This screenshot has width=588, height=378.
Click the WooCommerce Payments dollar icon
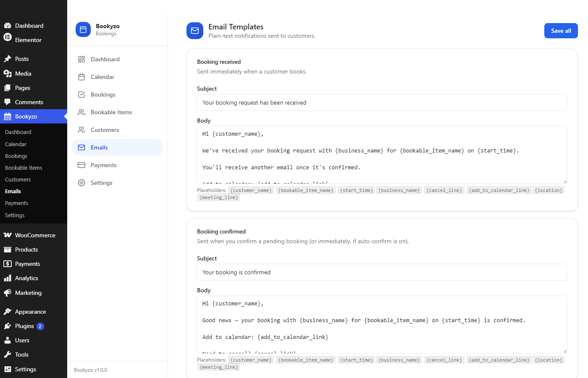coord(8,264)
